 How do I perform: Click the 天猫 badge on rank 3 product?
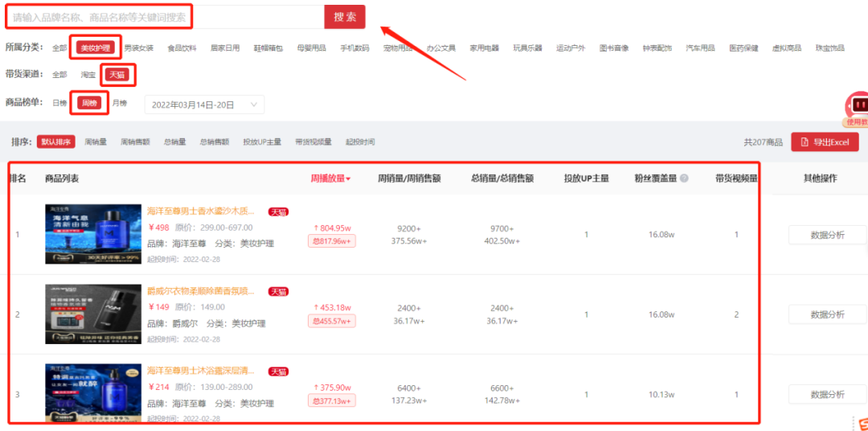coord(278,371)
